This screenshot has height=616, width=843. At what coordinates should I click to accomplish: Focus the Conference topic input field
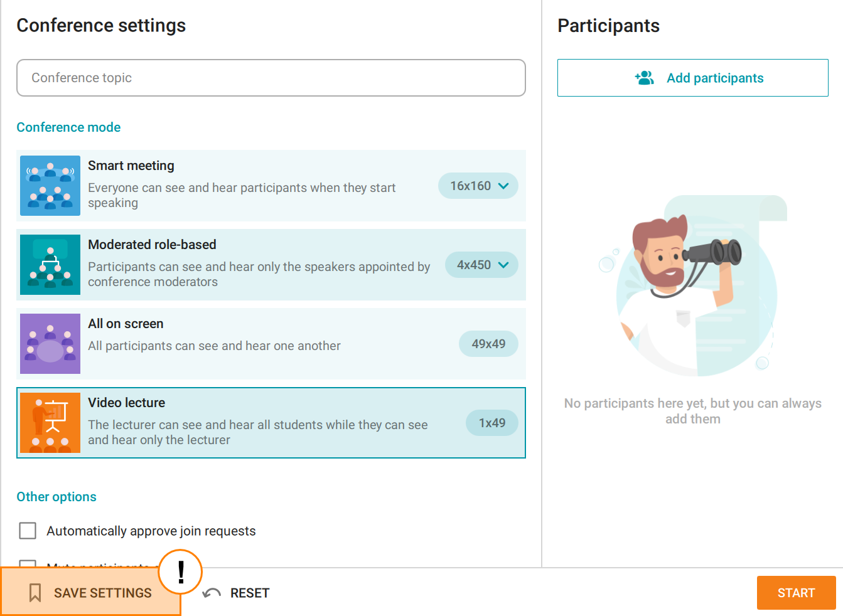(271, 78)
